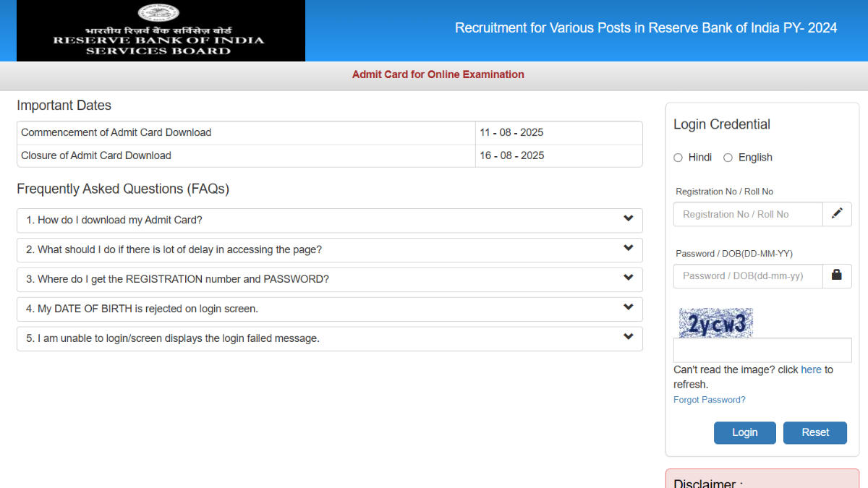Click 'Commencement of Admit Card Download' cell
This screenshot has width=868, height=488.
246,133
